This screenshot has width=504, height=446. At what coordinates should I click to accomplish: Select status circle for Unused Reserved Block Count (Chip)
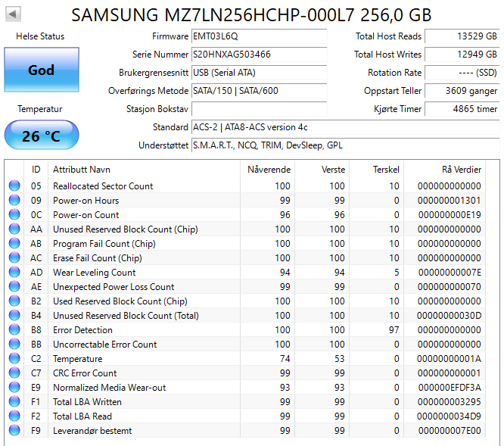click(x=14, y=229)
